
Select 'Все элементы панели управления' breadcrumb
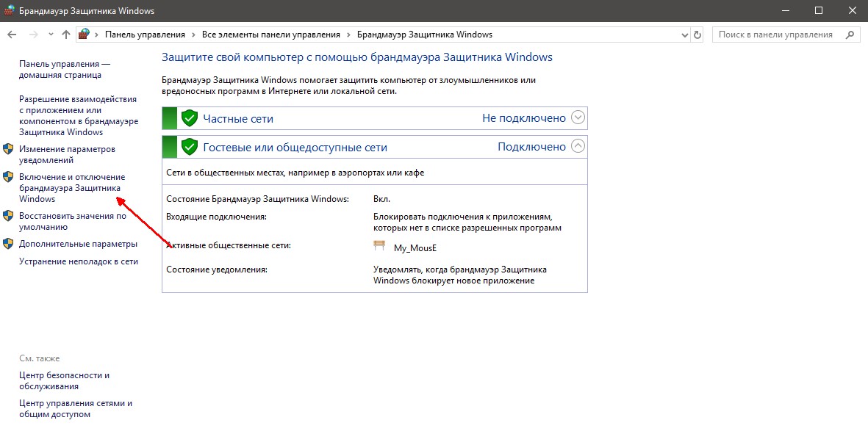click(271, 35)
